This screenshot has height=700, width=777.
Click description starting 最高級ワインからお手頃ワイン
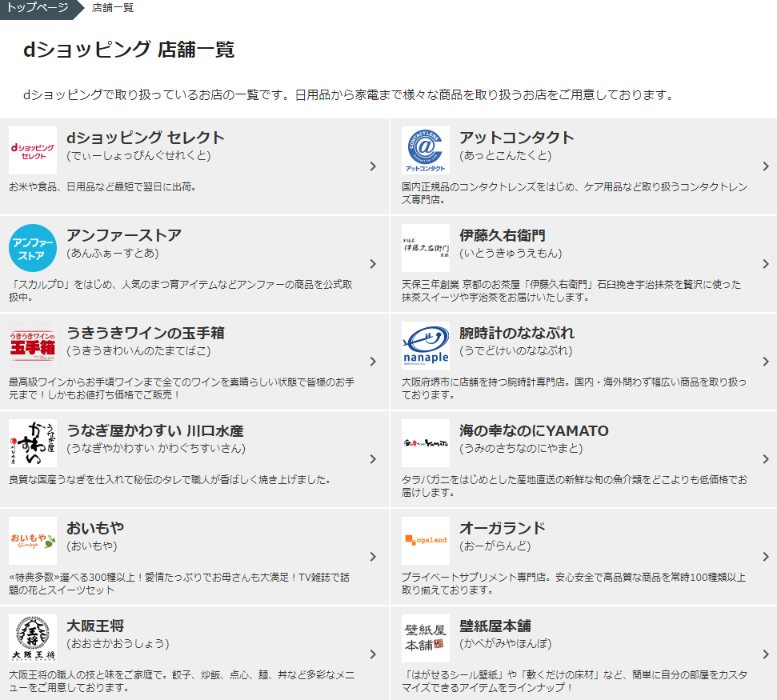182,388
